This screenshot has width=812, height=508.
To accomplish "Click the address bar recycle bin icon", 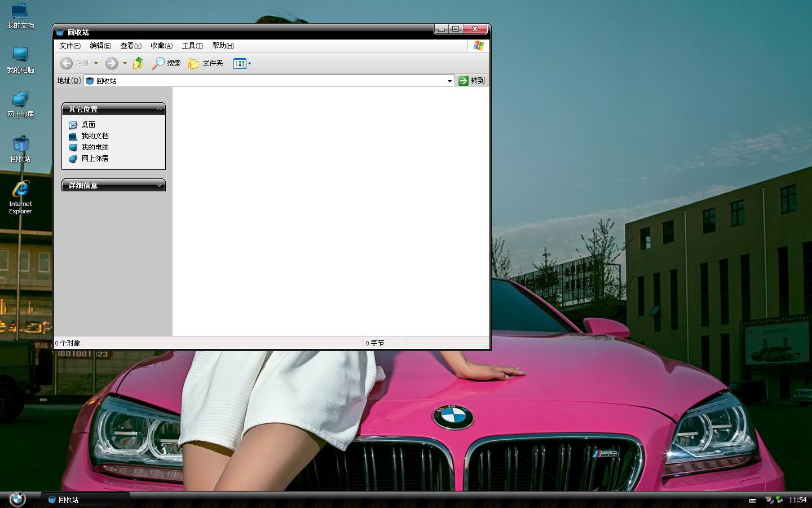I will (x=90, y=81).
